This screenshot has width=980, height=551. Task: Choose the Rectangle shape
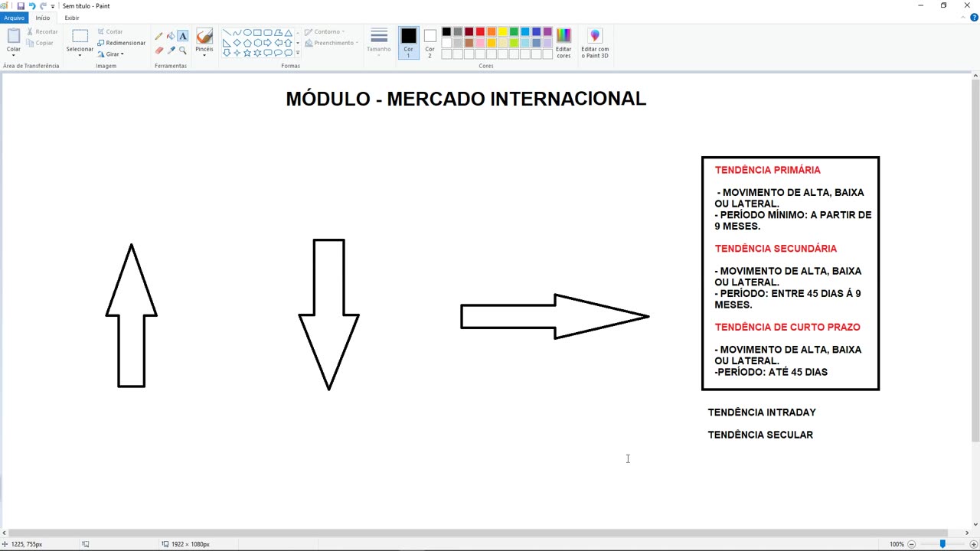(x=257, y=33)
